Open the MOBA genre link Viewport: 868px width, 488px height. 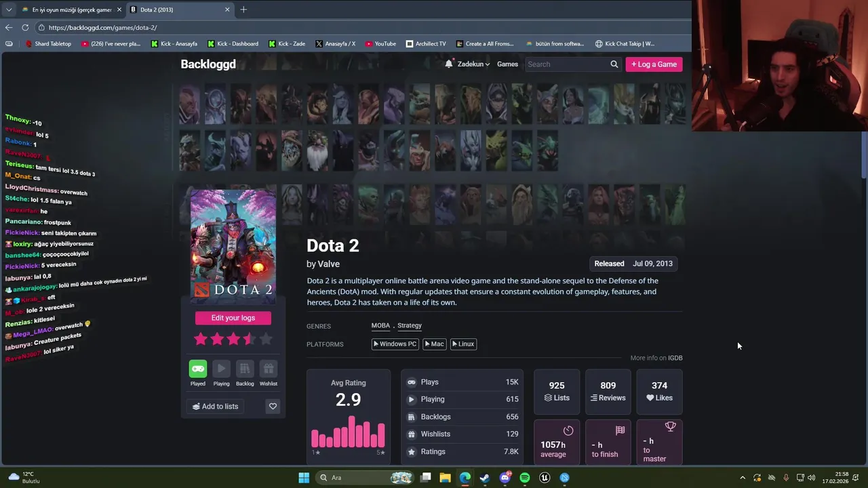coord(380,325)
